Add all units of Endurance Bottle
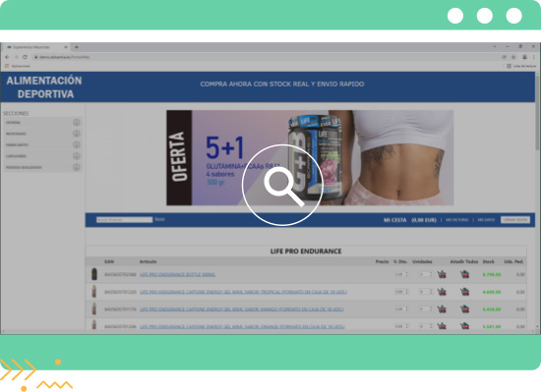Viewport: 541px width, 392px height. click(x=464, y=274)
